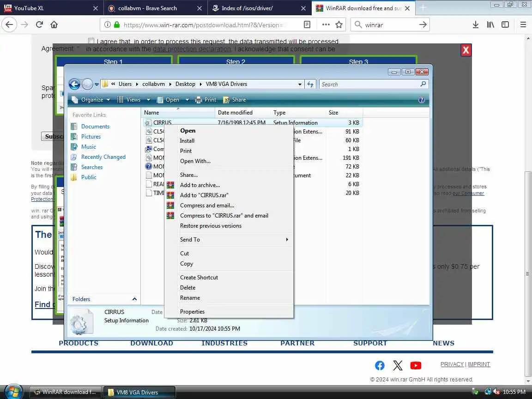The height and width of the screenshot is (399, 532).
Task: Open the Firefox hamburger menu
Action: point(523,24)
